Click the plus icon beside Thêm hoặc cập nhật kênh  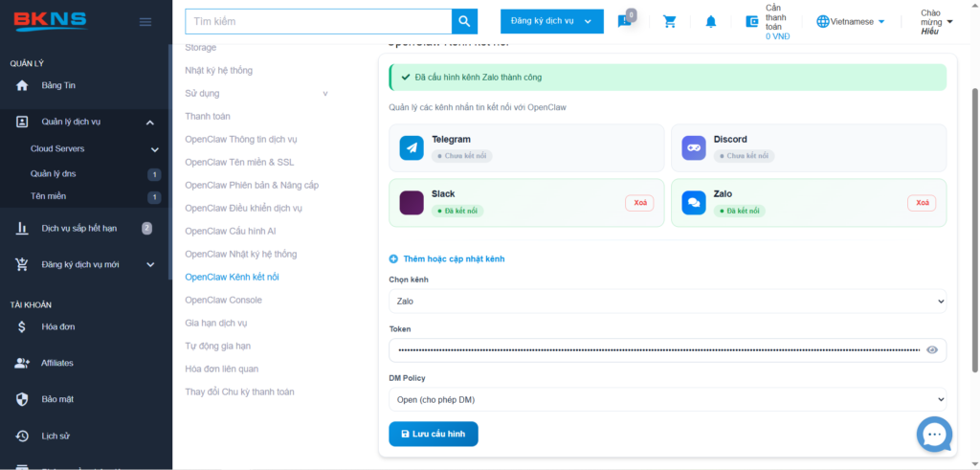393,258
